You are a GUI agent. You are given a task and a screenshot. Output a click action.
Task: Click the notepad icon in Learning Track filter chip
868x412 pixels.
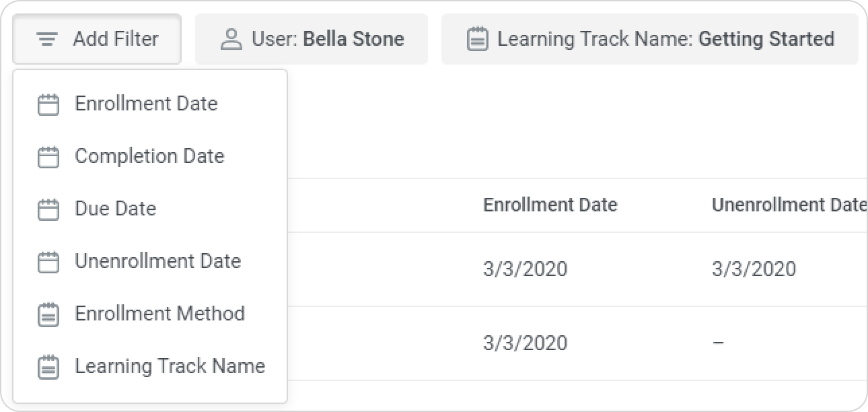click(477, 39)
